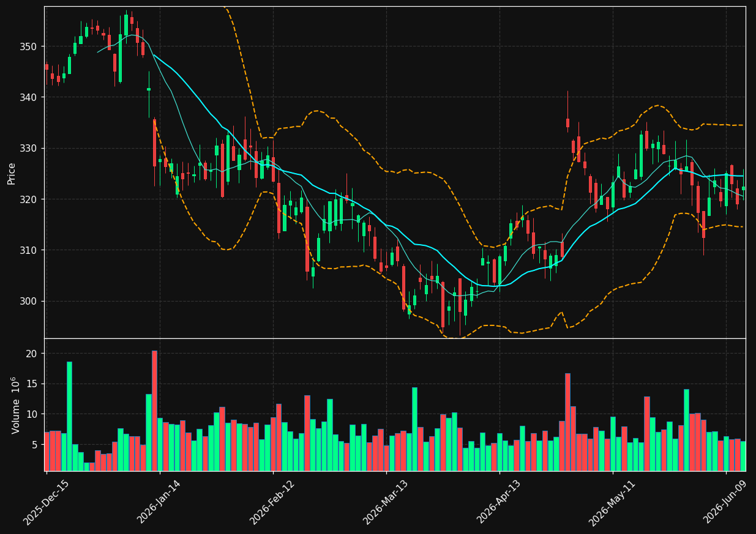This screenshot has height=534, width=756.
Task: Click the 2026-Jan-14 date label
Action: [x=160, y=502]
